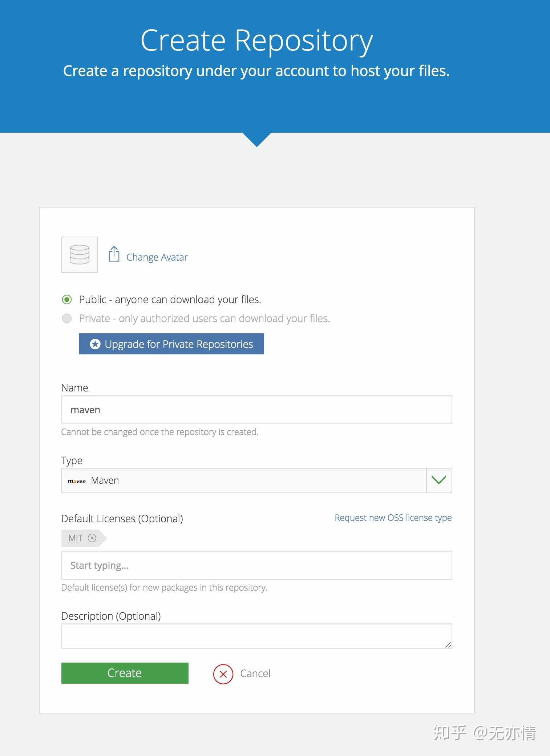Remove the MIT license tag
Image resolution: width=550 pixels, height=756 pixels.
point(92,538)
